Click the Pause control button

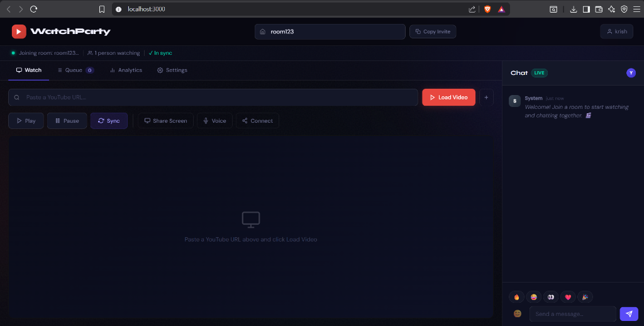pos(67,121)
